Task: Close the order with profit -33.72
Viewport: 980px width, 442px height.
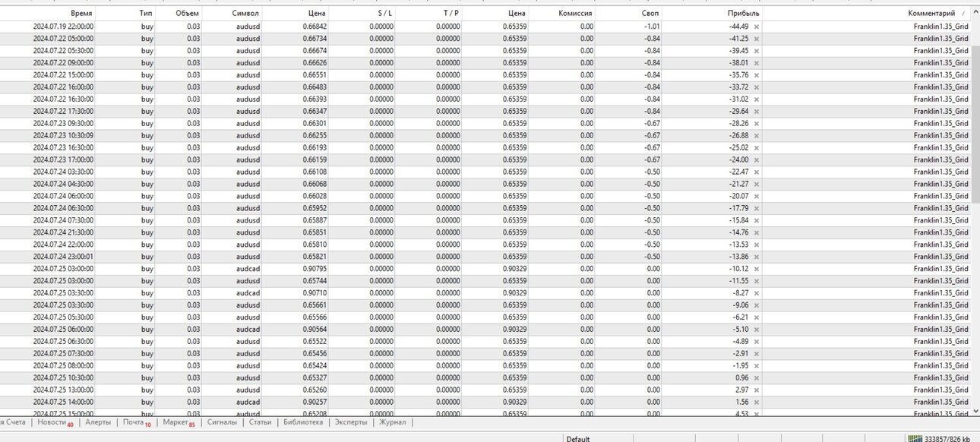Action: [756, 87]
